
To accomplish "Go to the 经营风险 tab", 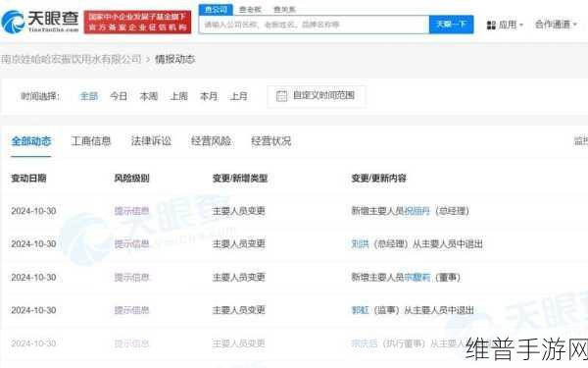I will [211, 141].
